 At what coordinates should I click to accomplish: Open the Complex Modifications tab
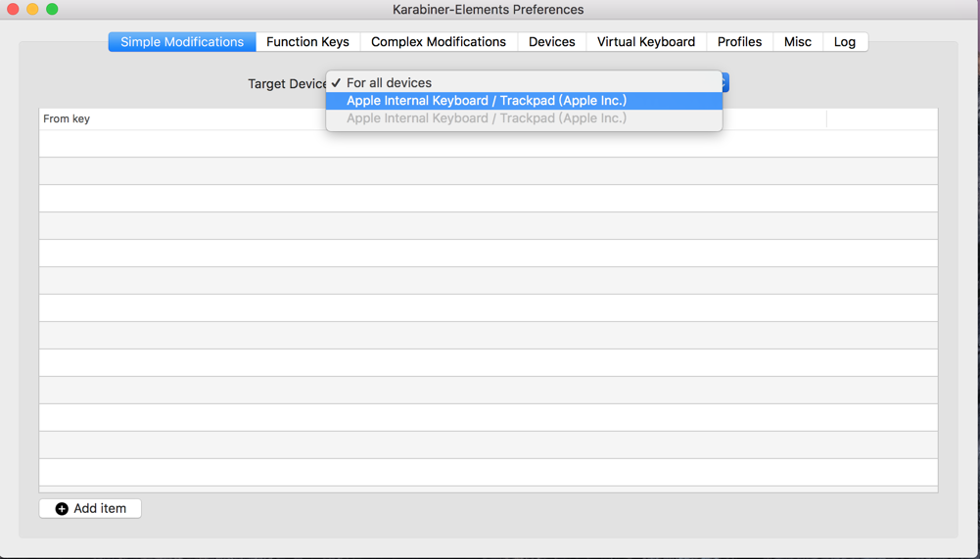(x=439, y=42)
